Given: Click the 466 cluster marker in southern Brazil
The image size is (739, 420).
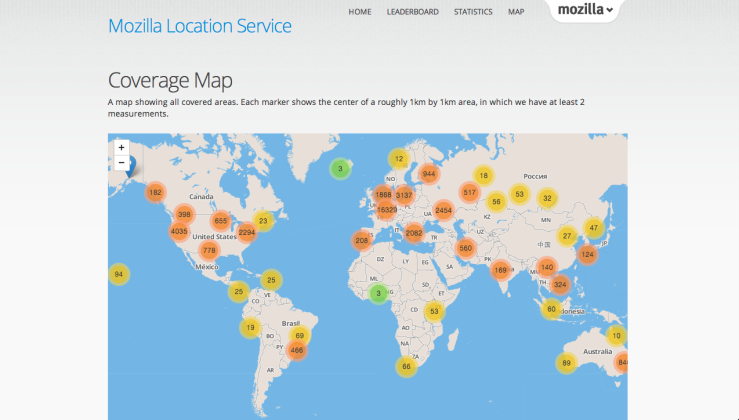Looking at the screenshot, I should 296,350.
